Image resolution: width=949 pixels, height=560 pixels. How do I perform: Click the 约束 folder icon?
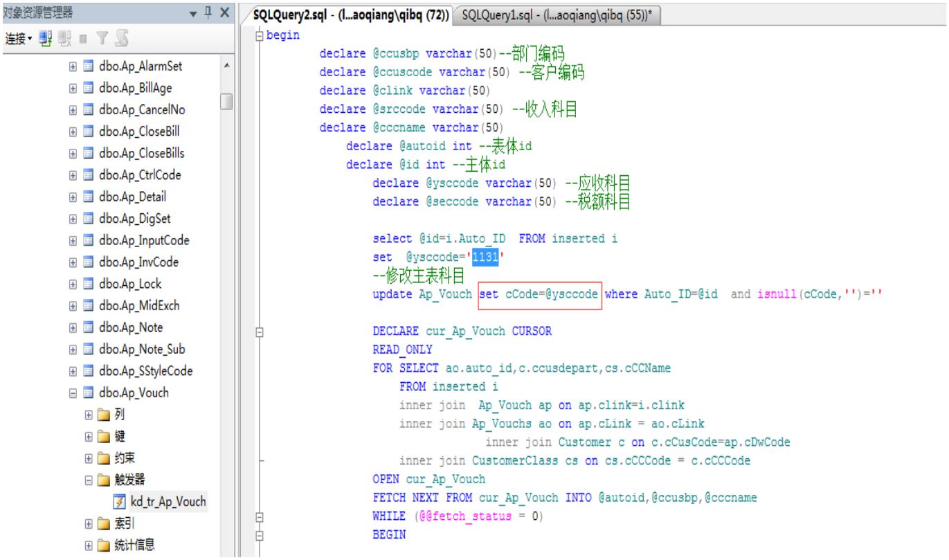tap(104, 458)
